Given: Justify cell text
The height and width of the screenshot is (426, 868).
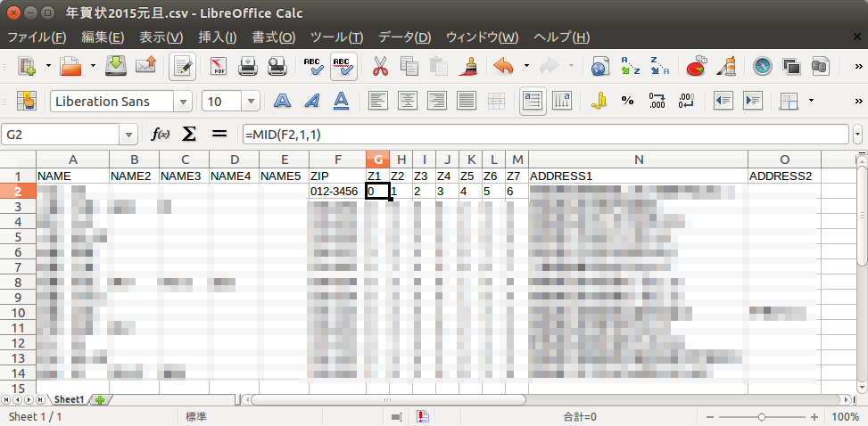Looking at the screenshot, I should (x=467, y=101).
